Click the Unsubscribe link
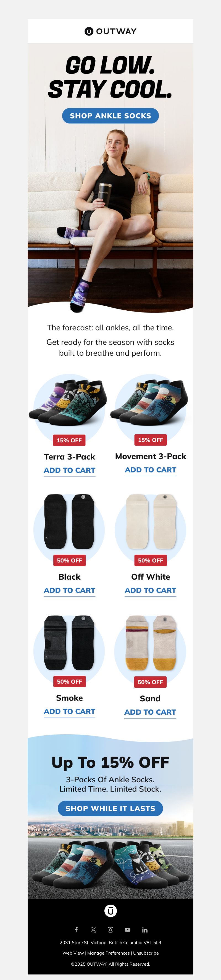Viewport: 221px width, 980px height. click(146, 953)
